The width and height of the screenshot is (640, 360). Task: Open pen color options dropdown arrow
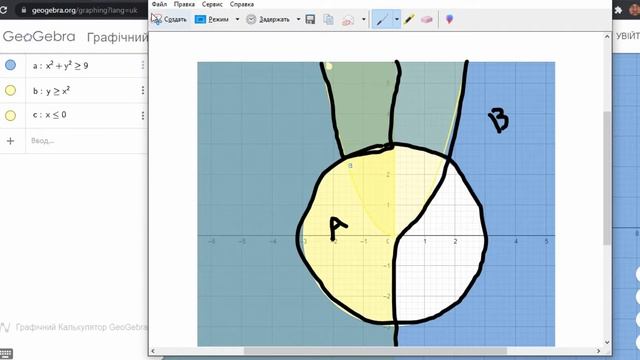(396, 19)
